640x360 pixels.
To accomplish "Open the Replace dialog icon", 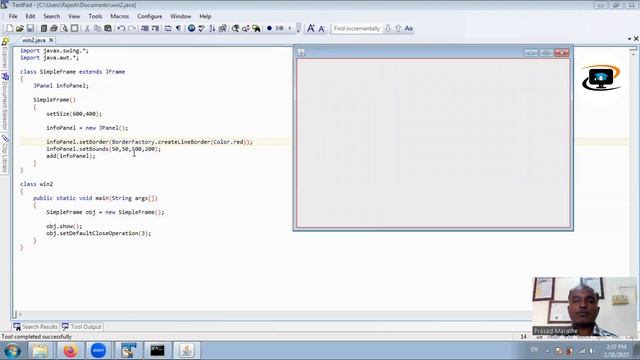I will (x=246, y=29).
